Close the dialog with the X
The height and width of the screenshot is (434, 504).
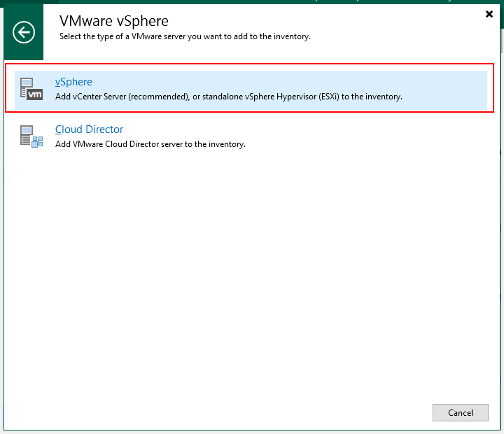pos(489,14)
